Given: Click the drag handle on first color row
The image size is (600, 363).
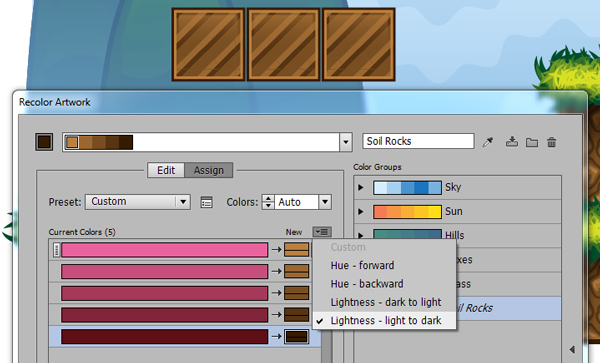Looking at the screenshot, I should [x=56, y=250].
